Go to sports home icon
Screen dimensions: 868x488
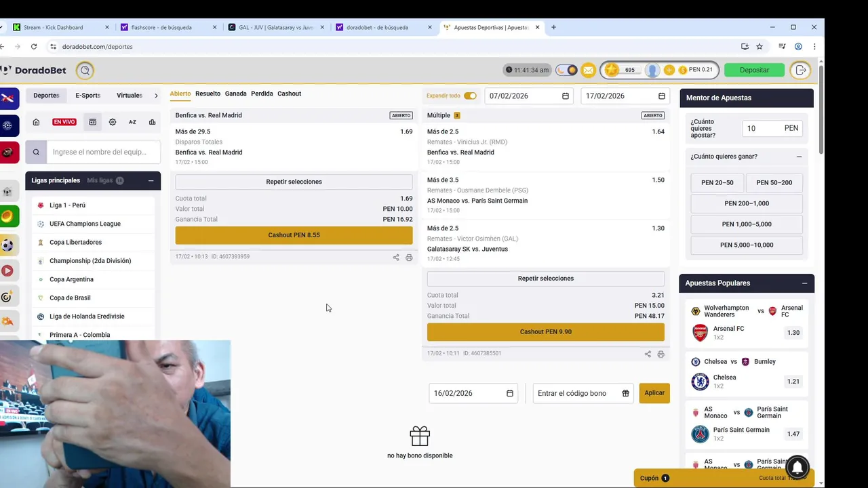tap(36, 122)
